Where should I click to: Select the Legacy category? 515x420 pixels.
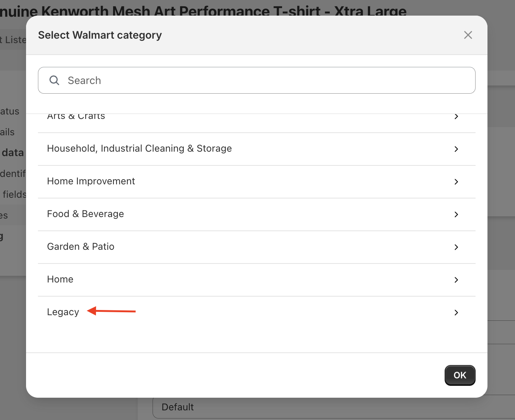[257, 313]
